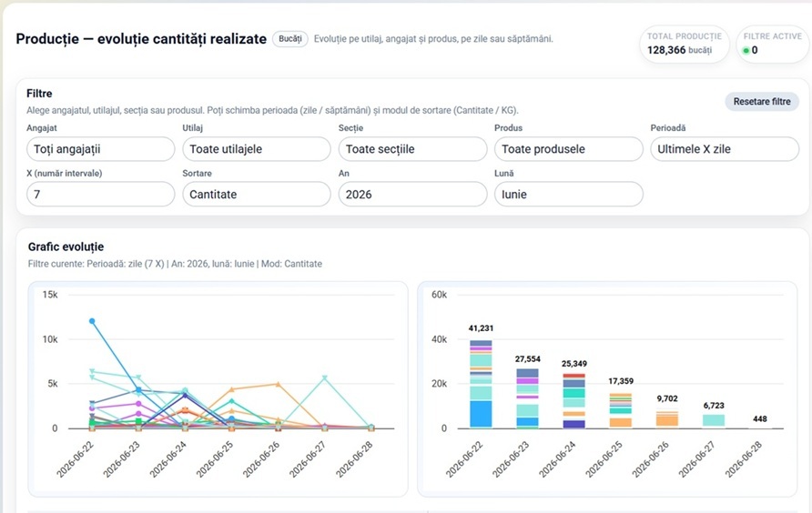Screen dimensions: 812x513
Task: Click the Filtre Active counter card
Action: click(772, 44)
